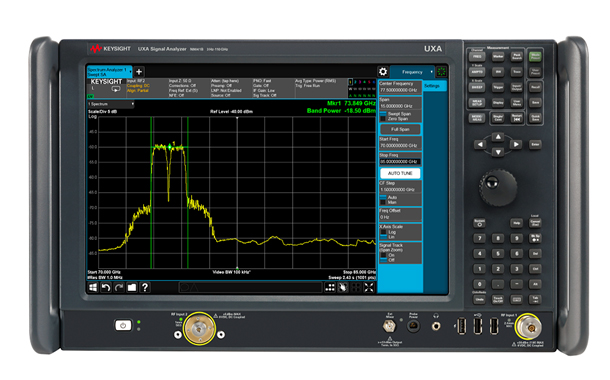Image resolution: width=610 pixels, height=380 pixels.
Task: Click marker 1 diamond on trace
Action: point(170,147)
